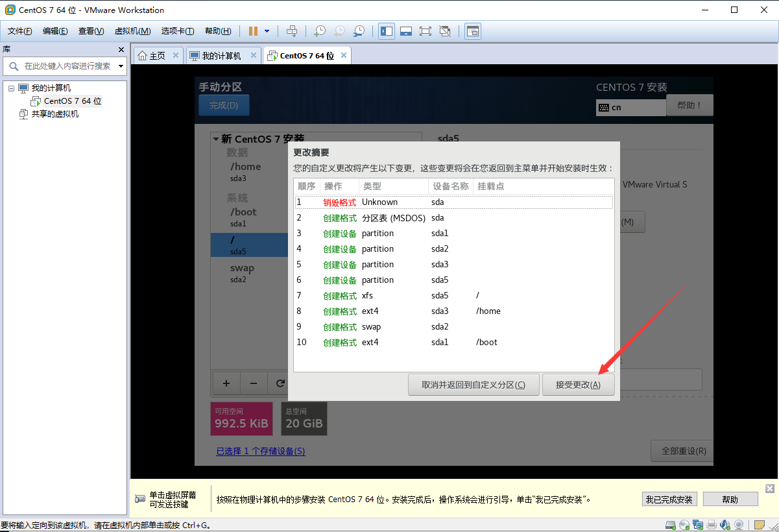Screen dimensions: 779x532
Task: Remove the mount point with the minus button
Action: tap(254, 383)
